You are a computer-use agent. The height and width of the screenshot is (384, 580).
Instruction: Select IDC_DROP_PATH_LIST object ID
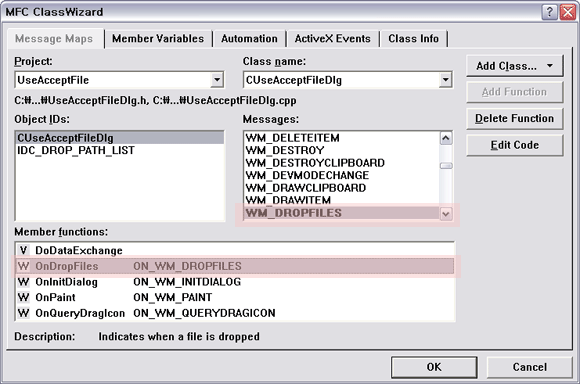120,151
